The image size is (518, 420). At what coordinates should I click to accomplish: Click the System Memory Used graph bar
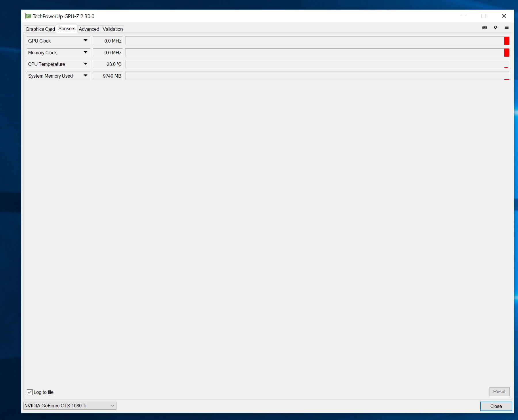point(317,76)
